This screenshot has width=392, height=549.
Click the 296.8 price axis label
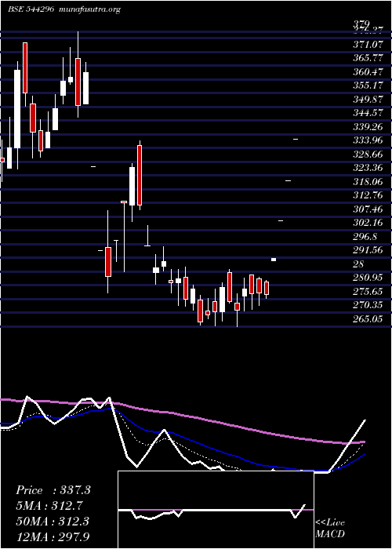coord(365,236)
